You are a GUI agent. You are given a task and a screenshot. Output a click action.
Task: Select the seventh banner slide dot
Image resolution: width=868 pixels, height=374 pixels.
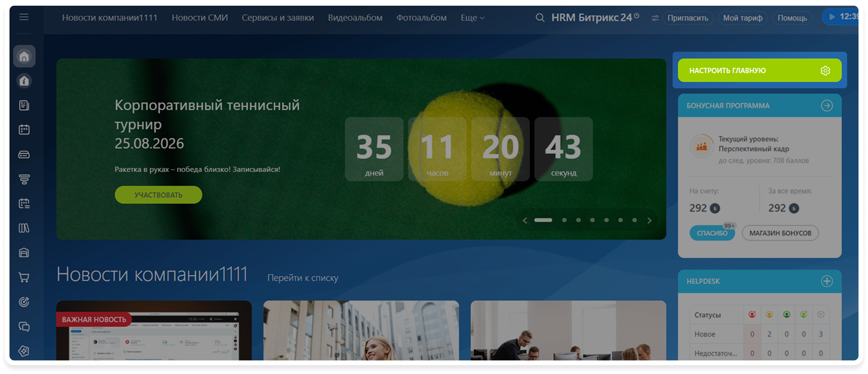[x=634, y=220]
